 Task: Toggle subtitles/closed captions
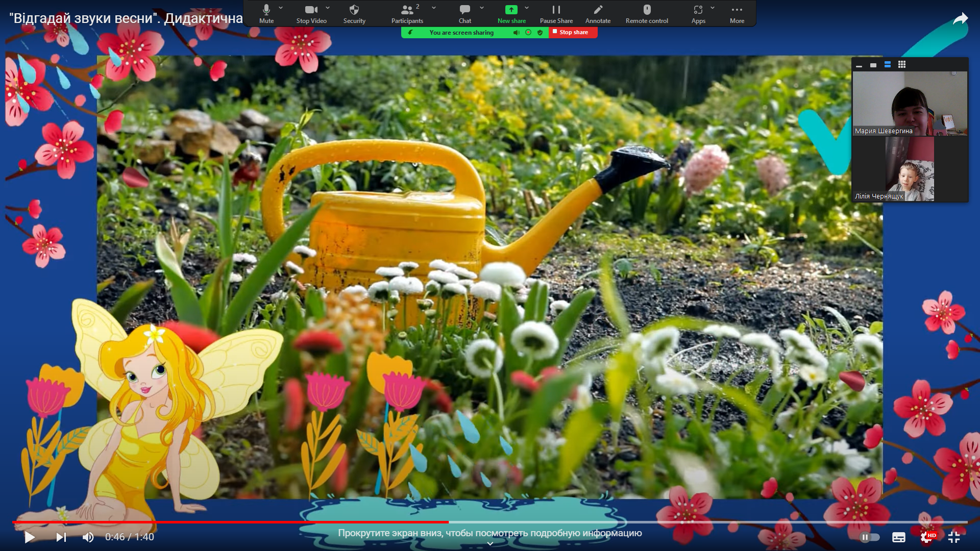[898, 537]
